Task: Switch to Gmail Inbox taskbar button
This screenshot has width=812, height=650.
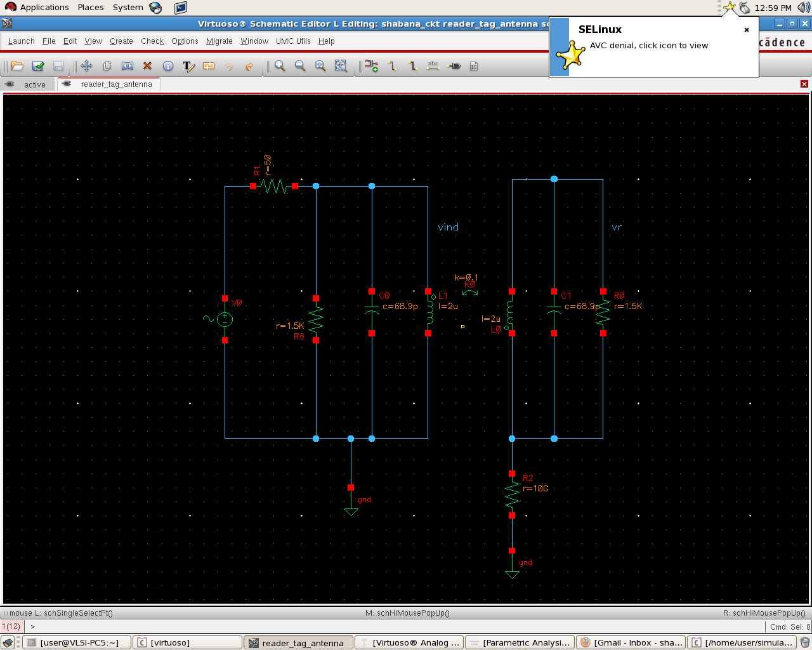Action: [631, 642]
